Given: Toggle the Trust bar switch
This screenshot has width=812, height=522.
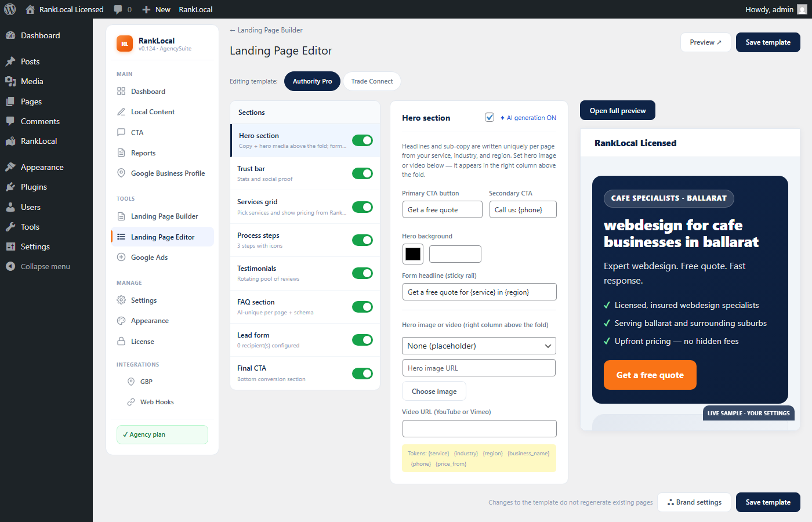Looking at the screenshot, I should coord(362,173).
